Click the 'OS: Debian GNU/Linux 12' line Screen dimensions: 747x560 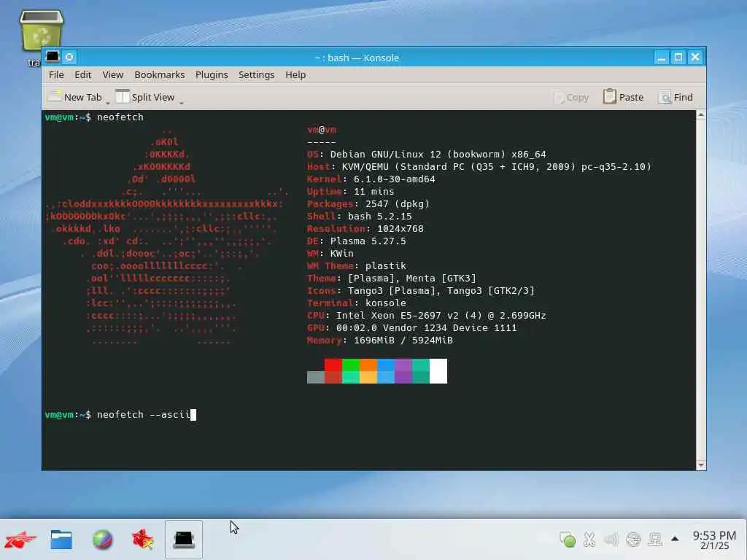click(x=426, y=155)
